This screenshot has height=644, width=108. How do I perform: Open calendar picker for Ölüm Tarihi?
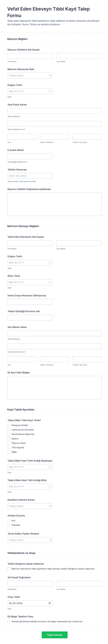(x=50, y=282)
